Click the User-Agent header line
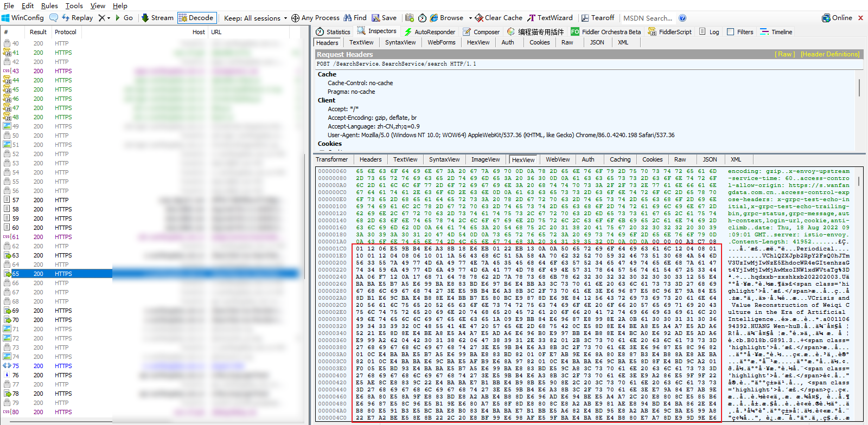 pos(501,135)
